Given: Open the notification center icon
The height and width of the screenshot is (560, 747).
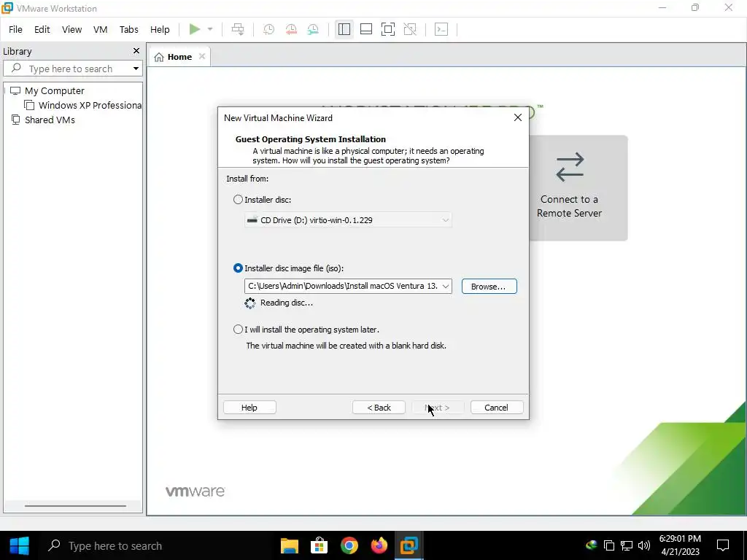Looking at the screenshot, I should (x=723, y=545).
